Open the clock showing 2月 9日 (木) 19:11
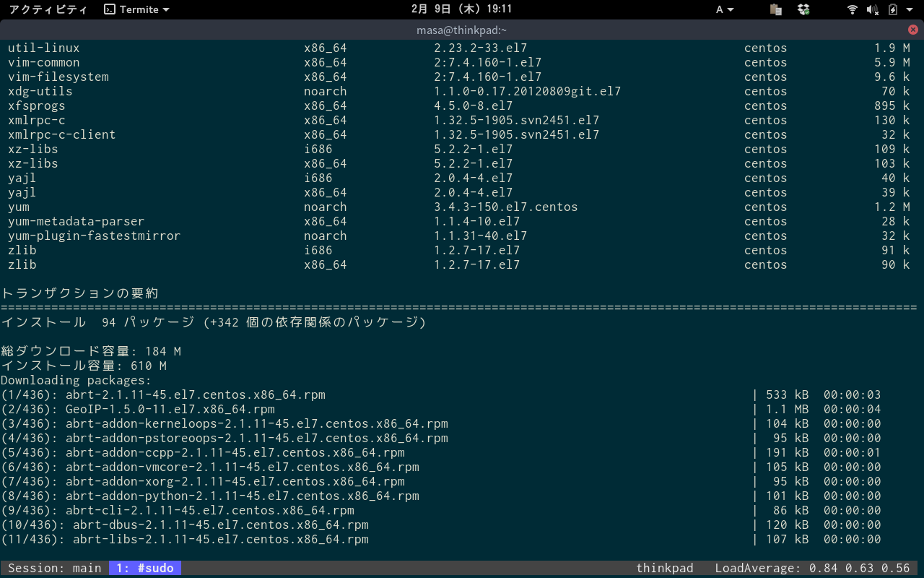This screenshot has height=578, width=924. pos(461,9)
